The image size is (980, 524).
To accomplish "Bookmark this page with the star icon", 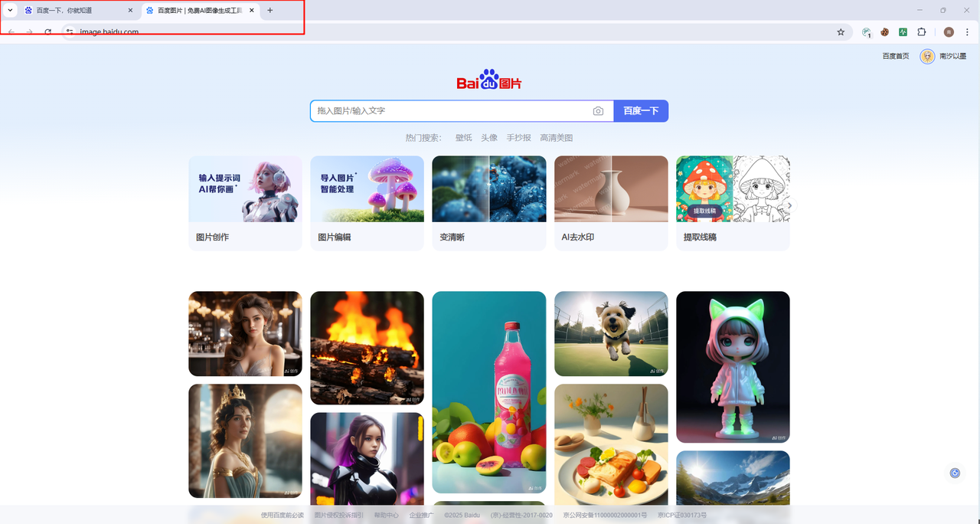I will click(841, 32).
